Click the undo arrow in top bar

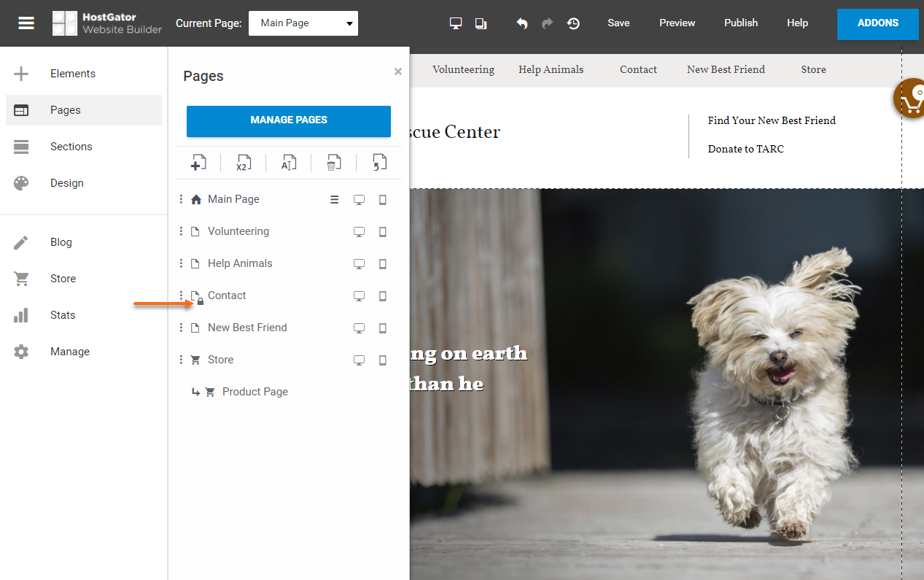tap(522, 23)
